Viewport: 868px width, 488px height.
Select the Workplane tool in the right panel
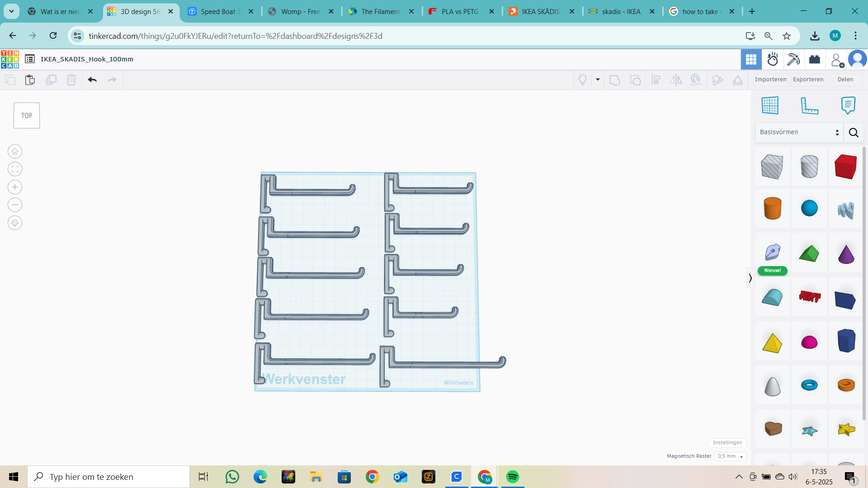pyautogui.click(x=770, y=105)
